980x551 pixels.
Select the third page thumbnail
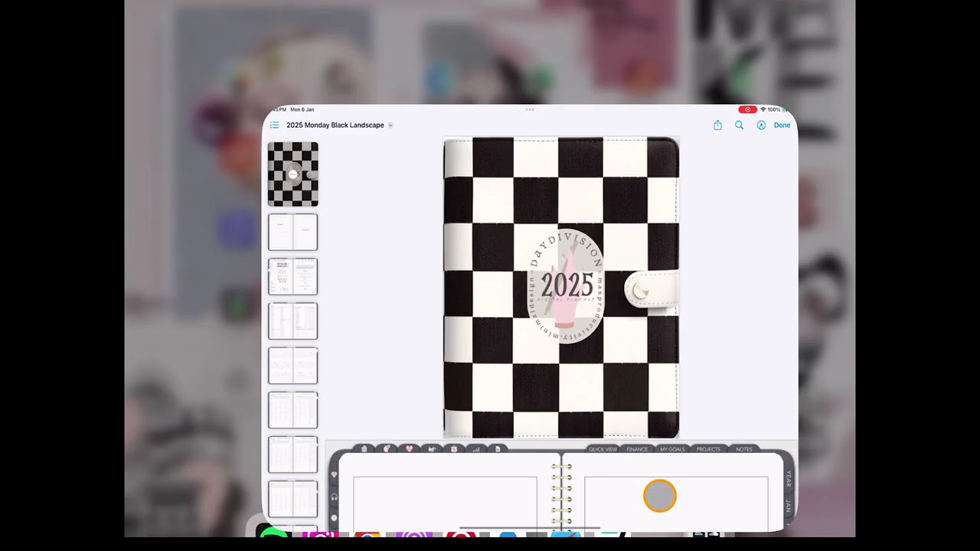click(292, 276)
